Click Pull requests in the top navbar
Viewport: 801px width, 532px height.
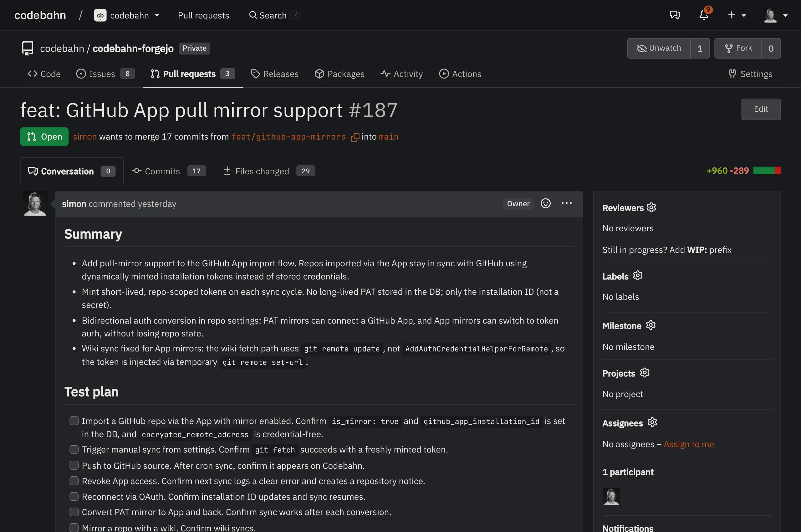point(203,15)
